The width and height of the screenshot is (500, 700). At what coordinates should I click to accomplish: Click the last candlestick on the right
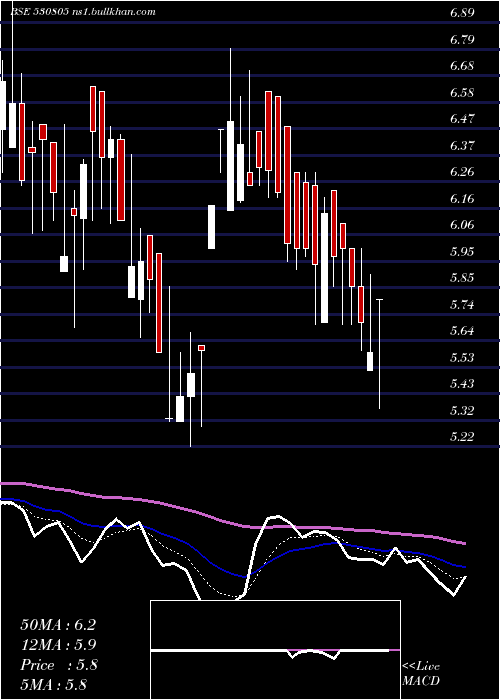[x=379, y=354]
